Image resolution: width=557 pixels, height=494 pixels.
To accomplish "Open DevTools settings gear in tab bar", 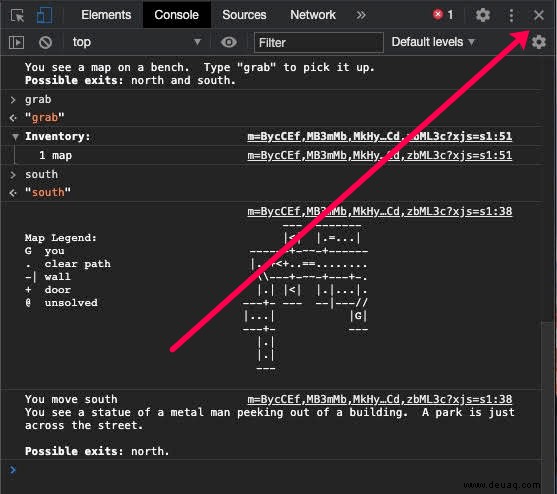I will [482, 15].
